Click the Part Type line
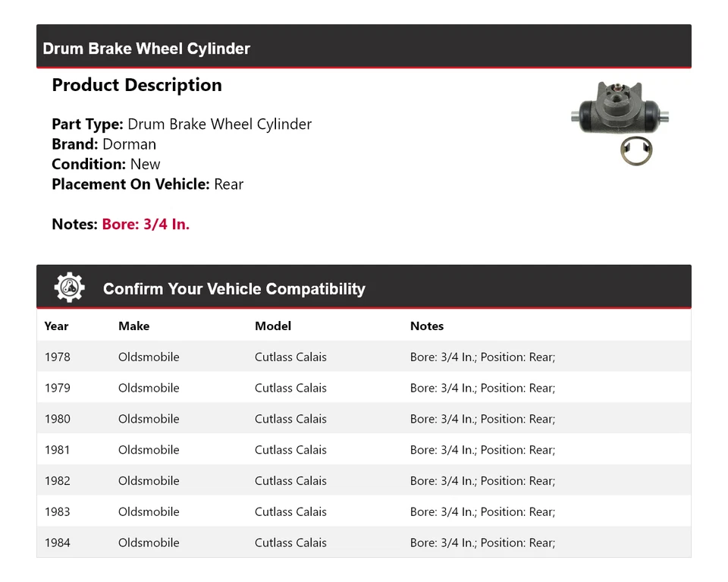 (181, 124)
